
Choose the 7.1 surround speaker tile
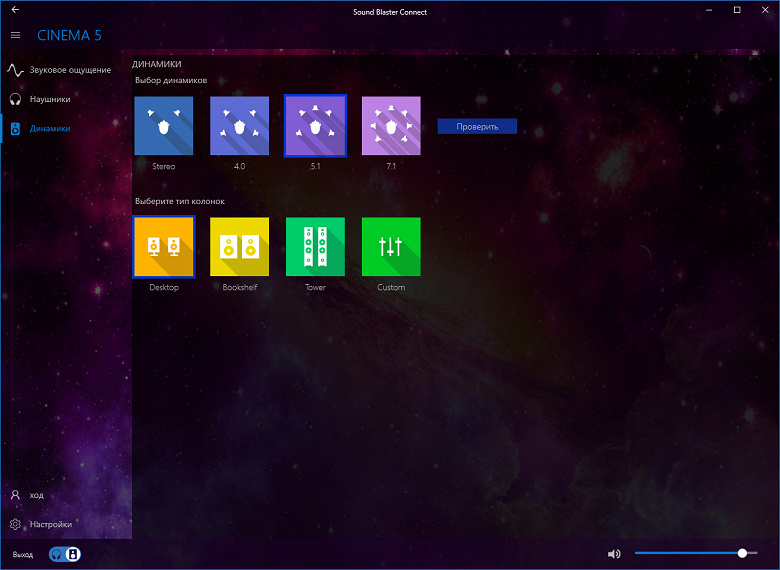[391, 126]
